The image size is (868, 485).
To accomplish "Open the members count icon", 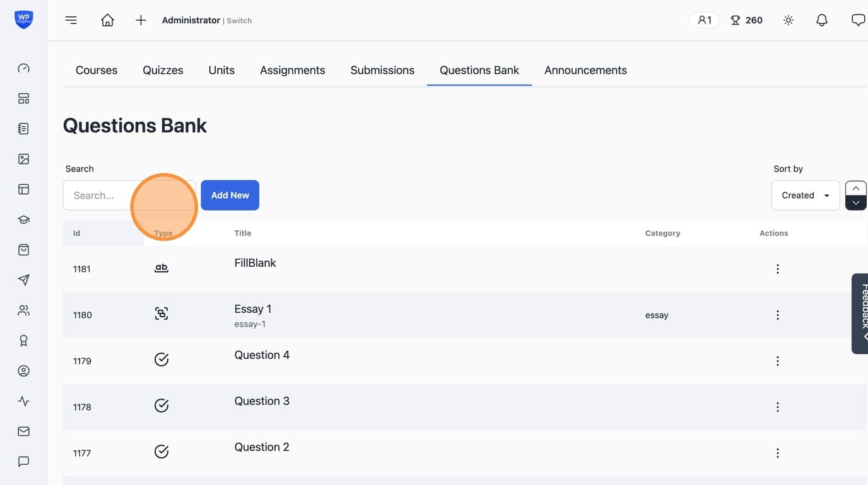I will tap(705, 20).
